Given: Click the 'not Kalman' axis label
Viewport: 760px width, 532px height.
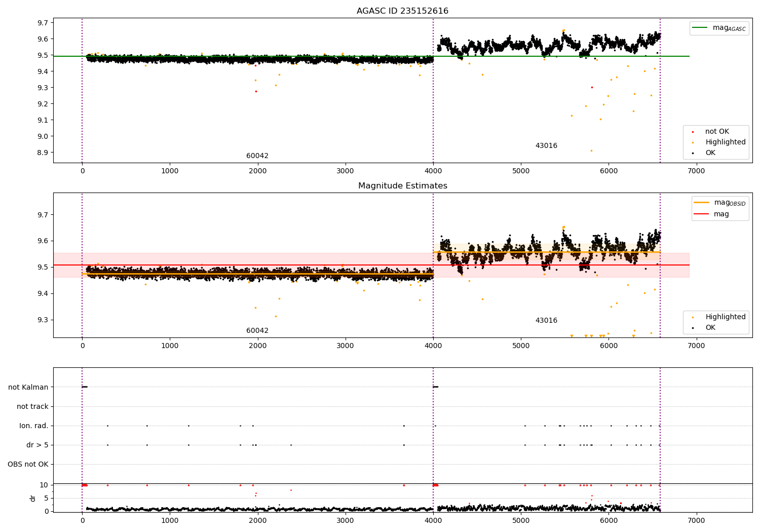Looking at the screenshot, I should click(x=28, y=387).
